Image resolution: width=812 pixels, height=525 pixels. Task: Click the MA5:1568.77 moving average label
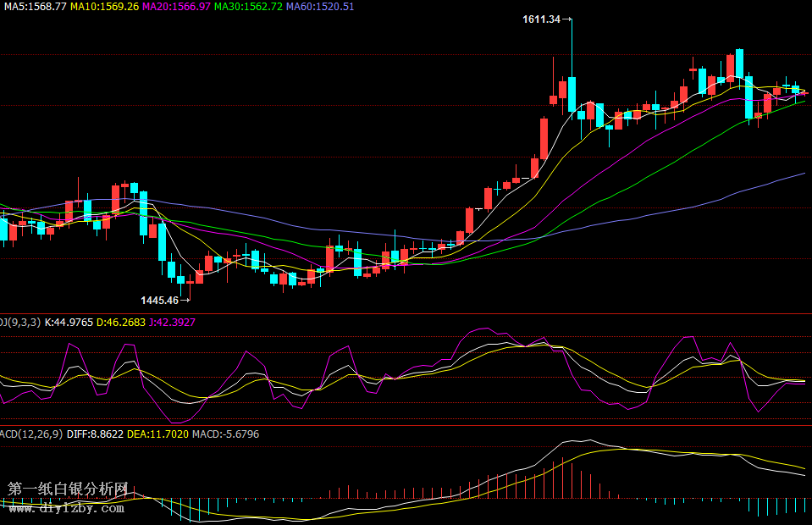click(x=36, y=6)
